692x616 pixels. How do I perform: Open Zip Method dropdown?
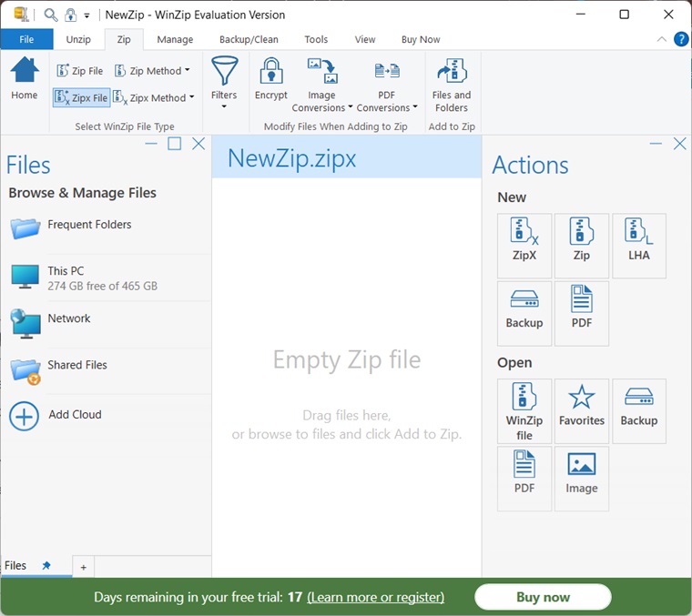(152, 71)
